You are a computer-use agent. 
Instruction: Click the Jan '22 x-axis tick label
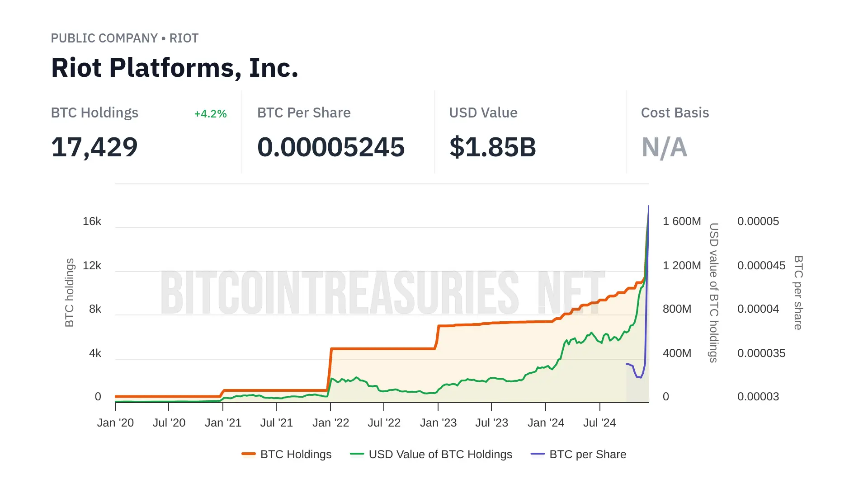click(330, 423)
